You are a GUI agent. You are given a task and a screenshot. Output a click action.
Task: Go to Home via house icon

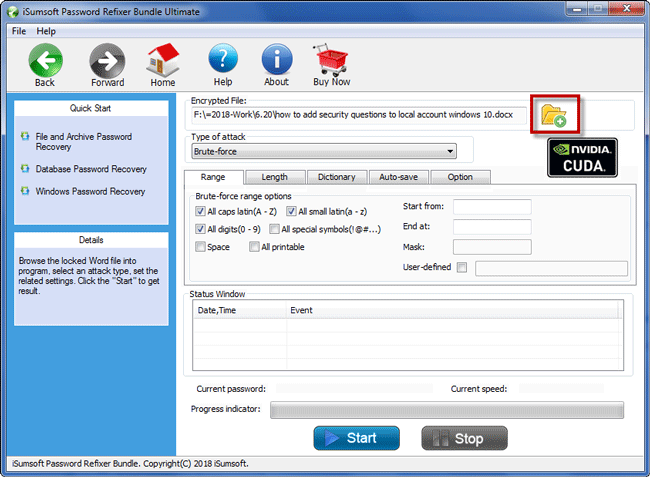(x=163, y=60)
